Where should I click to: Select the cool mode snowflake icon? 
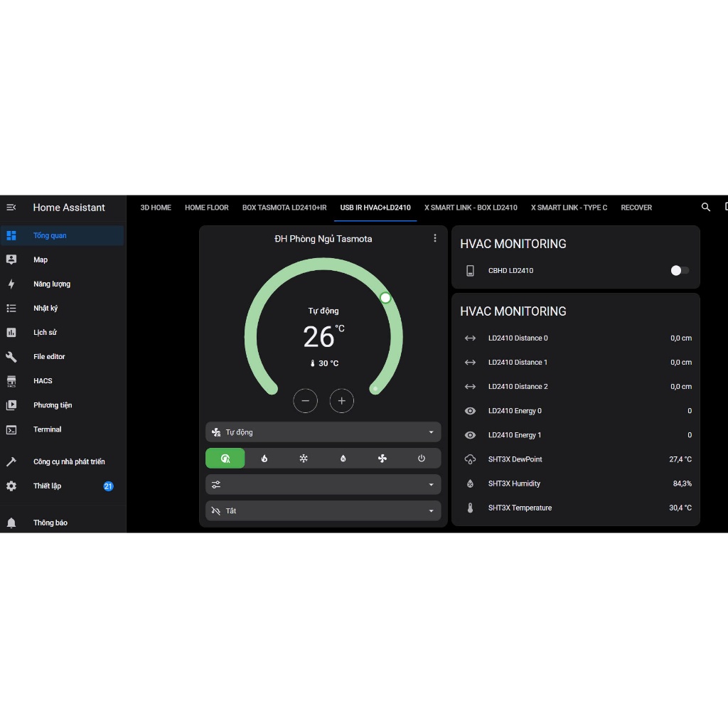(304, 459)
